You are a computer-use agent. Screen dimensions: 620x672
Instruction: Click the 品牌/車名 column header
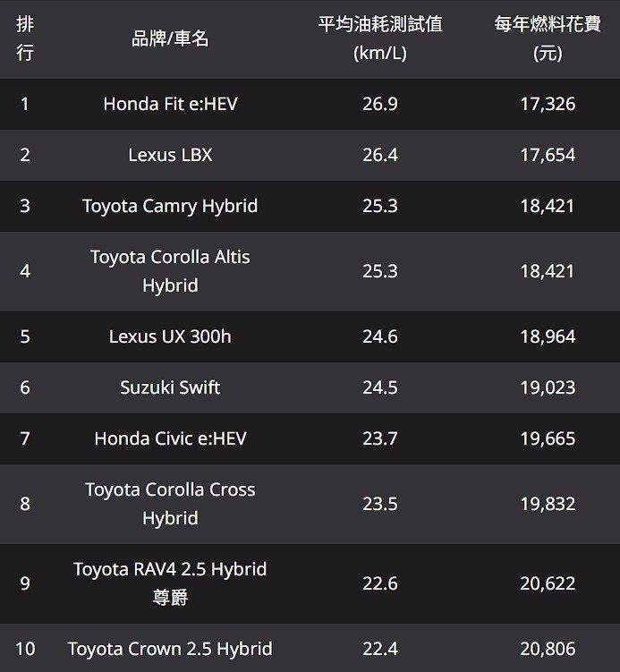click(170, 38)
